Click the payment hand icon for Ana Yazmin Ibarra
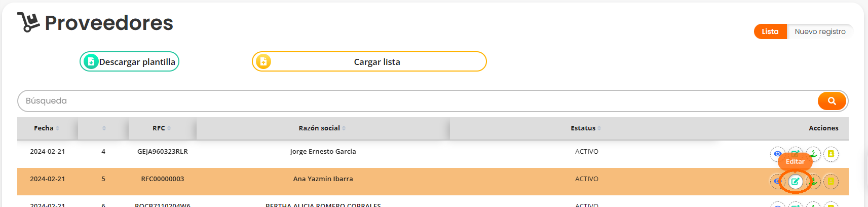Viewport: 868px width, 207px height. coord(814,181)
